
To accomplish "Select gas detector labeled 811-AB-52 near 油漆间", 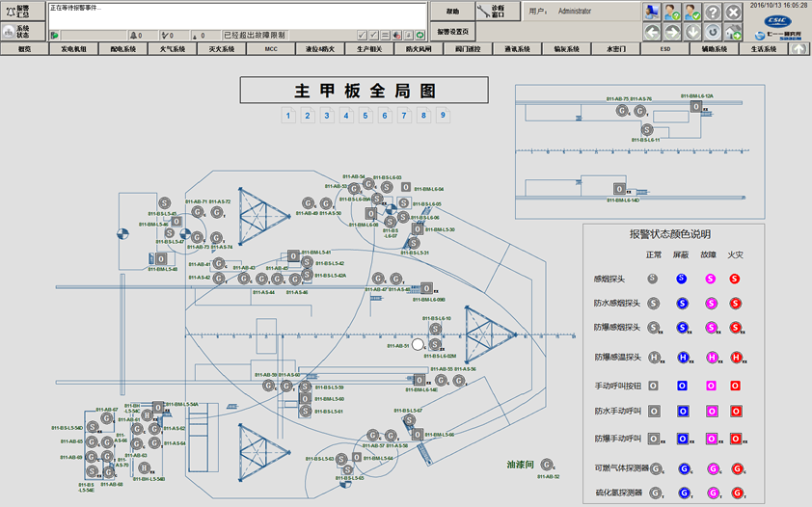I will [547, 465].
